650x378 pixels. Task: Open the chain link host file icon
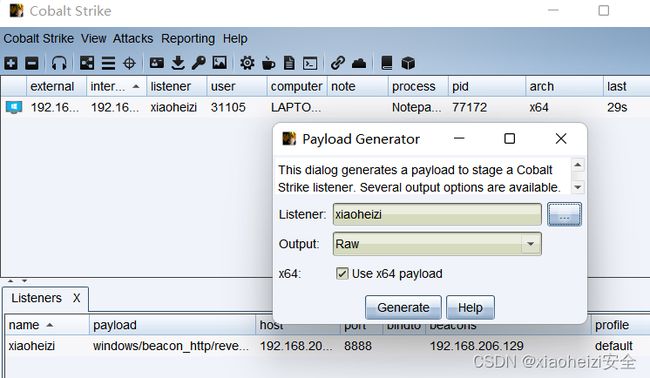click(x=338, y=63)
